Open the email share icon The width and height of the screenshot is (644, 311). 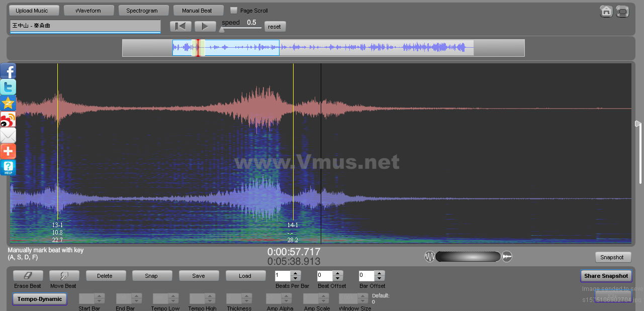[8, 135]
